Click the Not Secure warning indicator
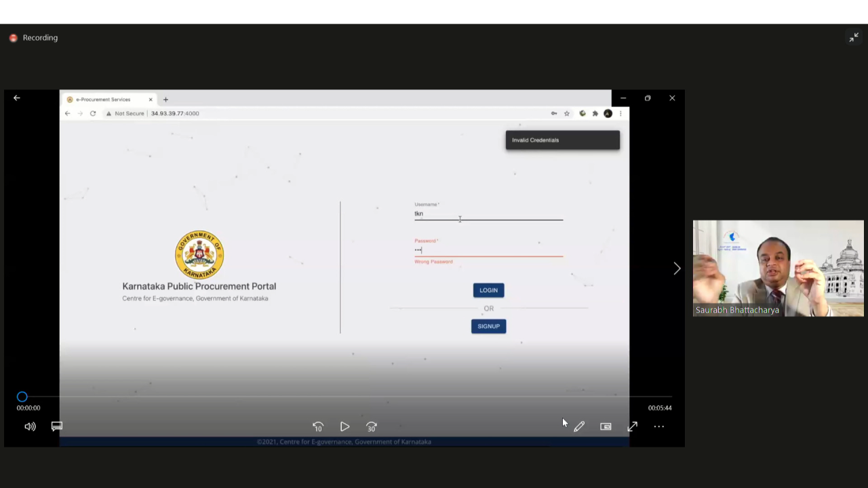Viewport: 868px width, 488px height. coord(125,113)
